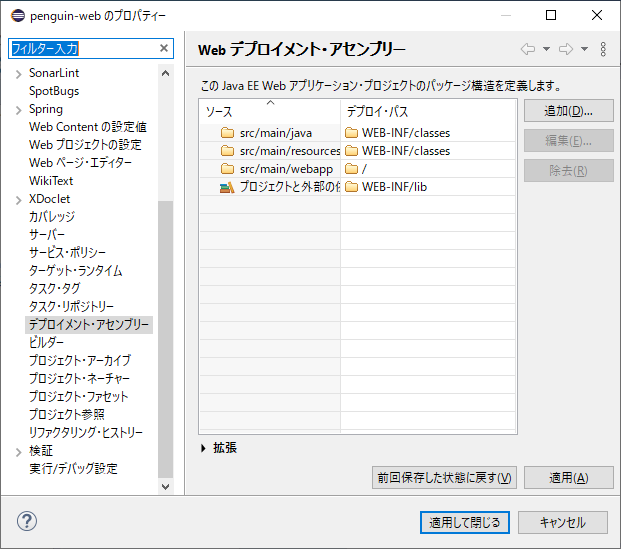This screenshot has height=549, width=621.
Task: Select 実行/デバッグ設定 in the tree
Action: (73, 469)
